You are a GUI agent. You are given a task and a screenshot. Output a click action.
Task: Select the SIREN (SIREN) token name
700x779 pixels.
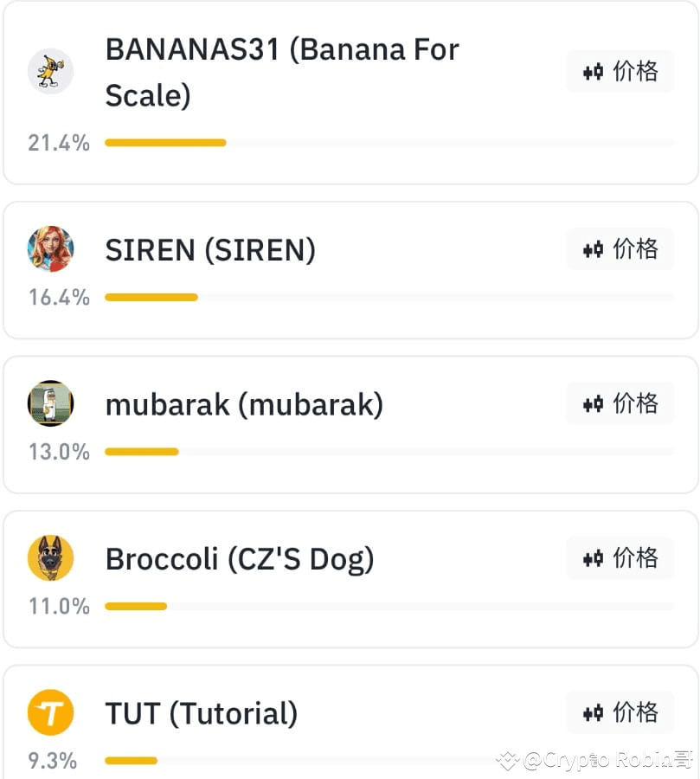(210, 250)
